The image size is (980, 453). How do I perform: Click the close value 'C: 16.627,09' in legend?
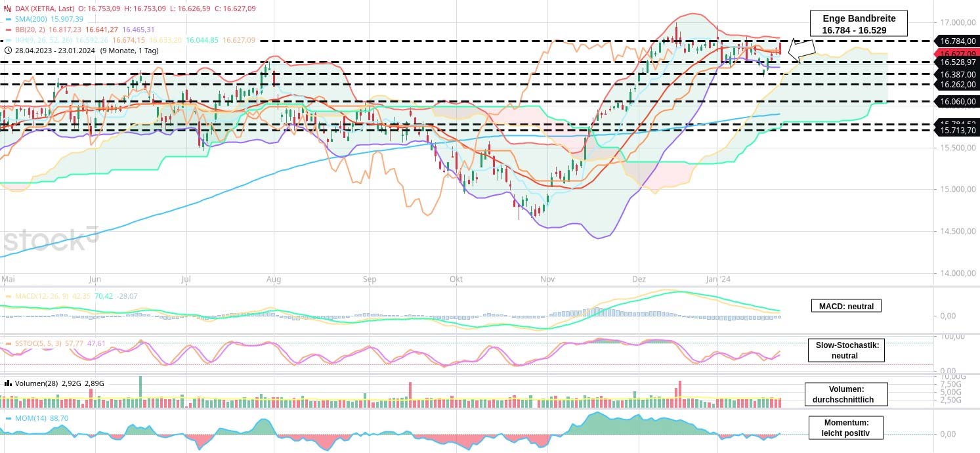(x=236, y=9)
